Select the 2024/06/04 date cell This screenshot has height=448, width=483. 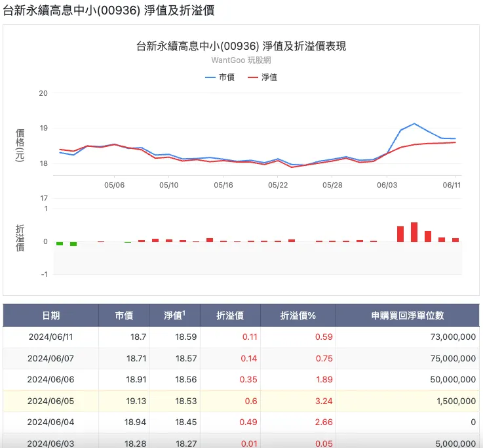pos(51,422)
